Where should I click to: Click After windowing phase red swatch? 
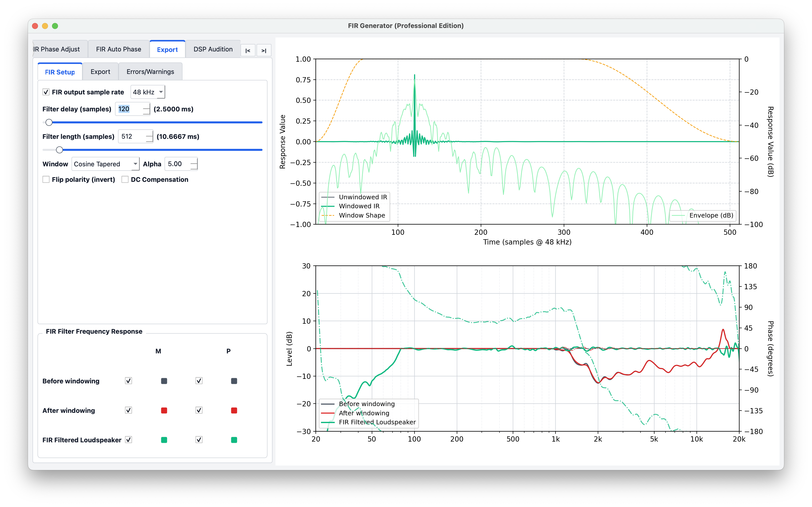pyautogui.click(x=234, y=410)
